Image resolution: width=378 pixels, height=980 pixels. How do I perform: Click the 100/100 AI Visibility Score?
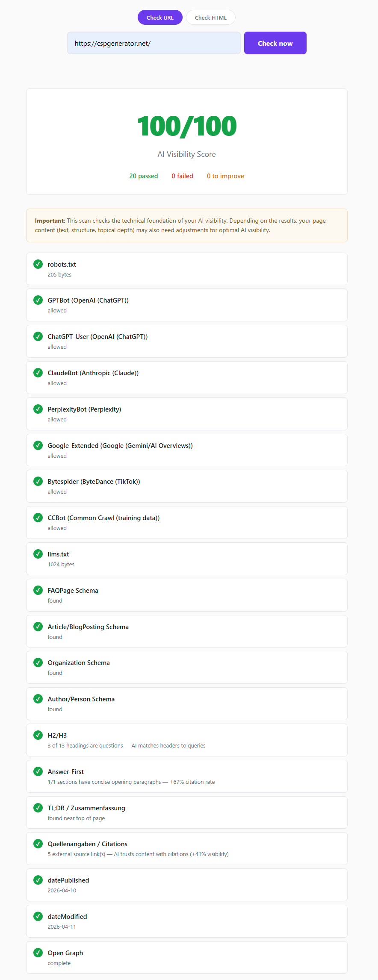coord(186,126)
